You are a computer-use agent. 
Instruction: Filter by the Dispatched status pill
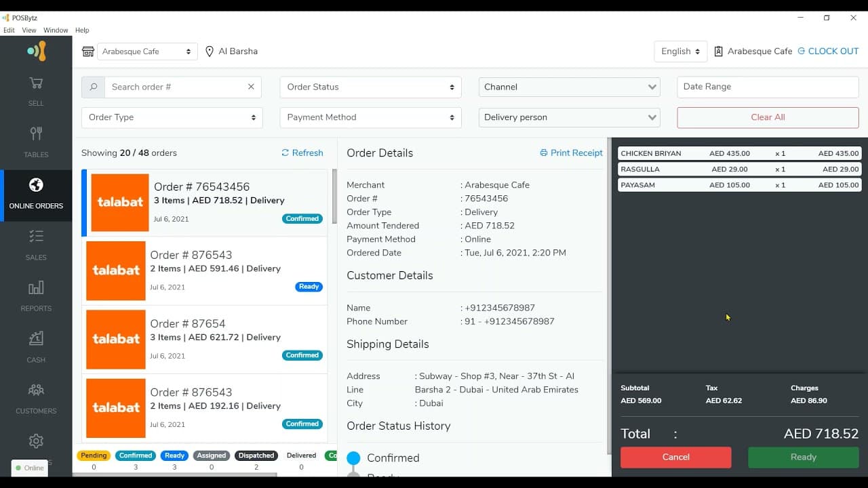coord(256,455)
